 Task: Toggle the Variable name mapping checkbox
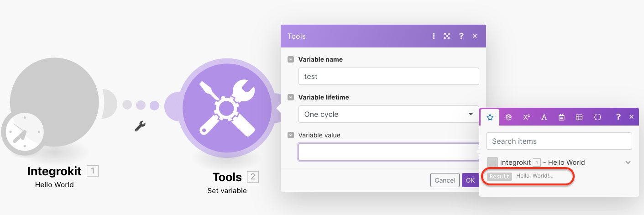tap(291, 59)
